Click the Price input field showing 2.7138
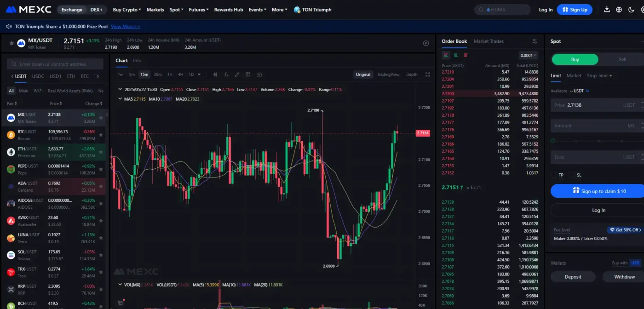This screenshot has width=644, height=309. pyautogui.click(x=597, y=105)
